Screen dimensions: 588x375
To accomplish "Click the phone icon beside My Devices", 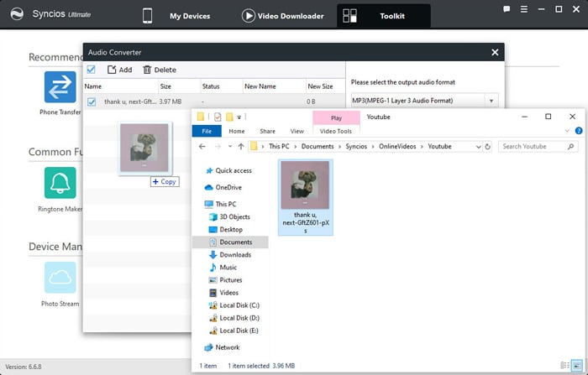I will point(147,16).
